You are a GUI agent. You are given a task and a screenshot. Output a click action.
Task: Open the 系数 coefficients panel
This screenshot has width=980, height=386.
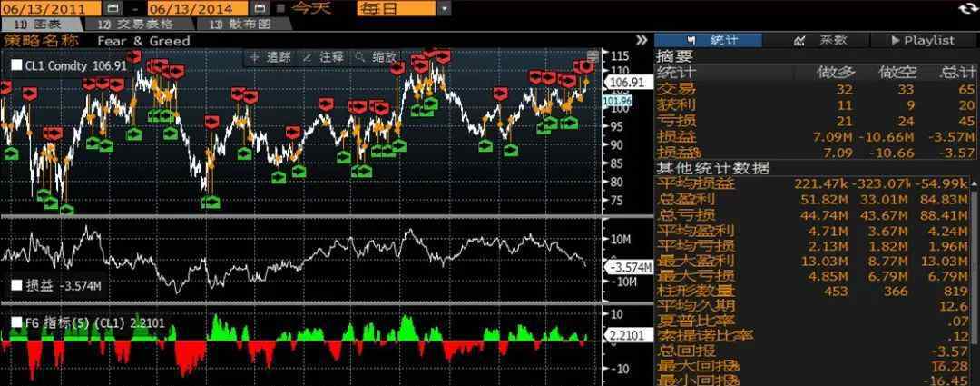(821, 40)
